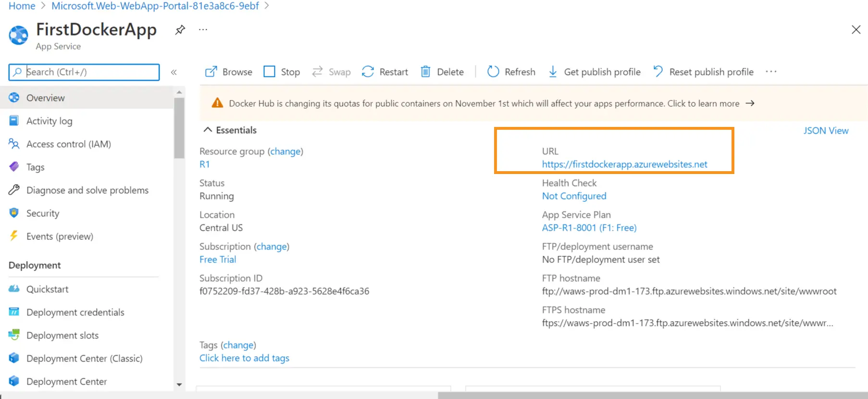Screen dimensions: 868x399
Task: Open the toolbar overflow ellipsis menu
Action: point(771,72)
